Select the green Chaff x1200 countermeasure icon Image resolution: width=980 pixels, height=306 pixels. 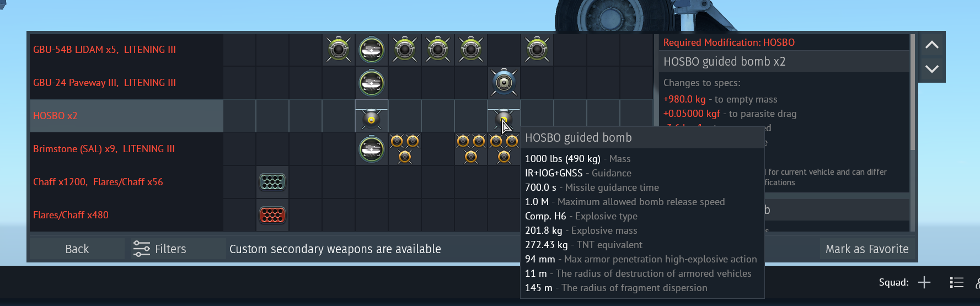(x=272, y=182)
